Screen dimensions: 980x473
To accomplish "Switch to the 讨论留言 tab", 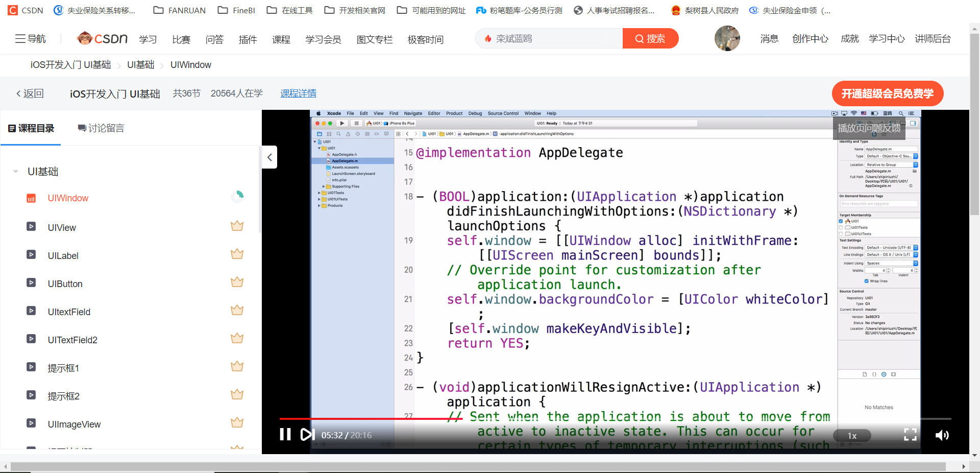I will point(101,128).
